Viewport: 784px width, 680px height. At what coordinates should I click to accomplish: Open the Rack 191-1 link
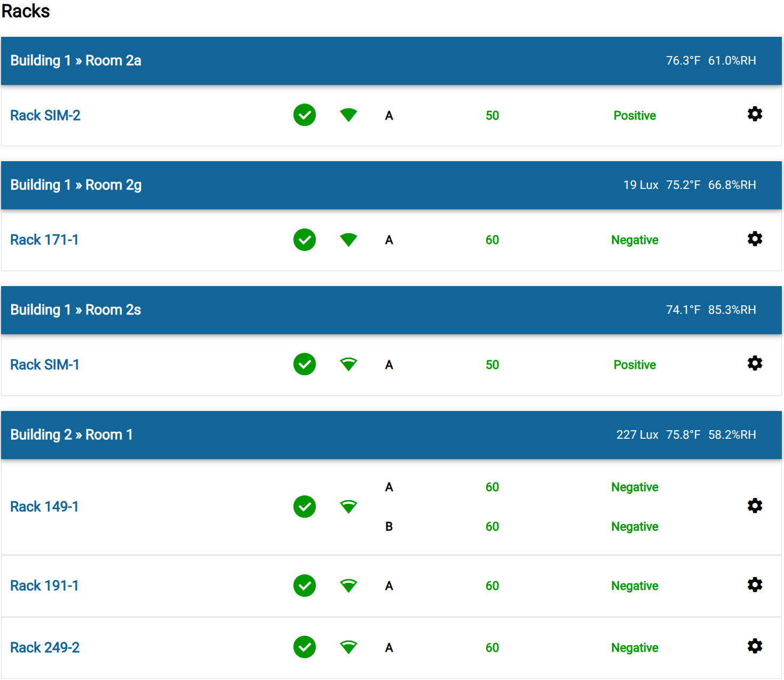pyautogui.click(x=44, y=586)
